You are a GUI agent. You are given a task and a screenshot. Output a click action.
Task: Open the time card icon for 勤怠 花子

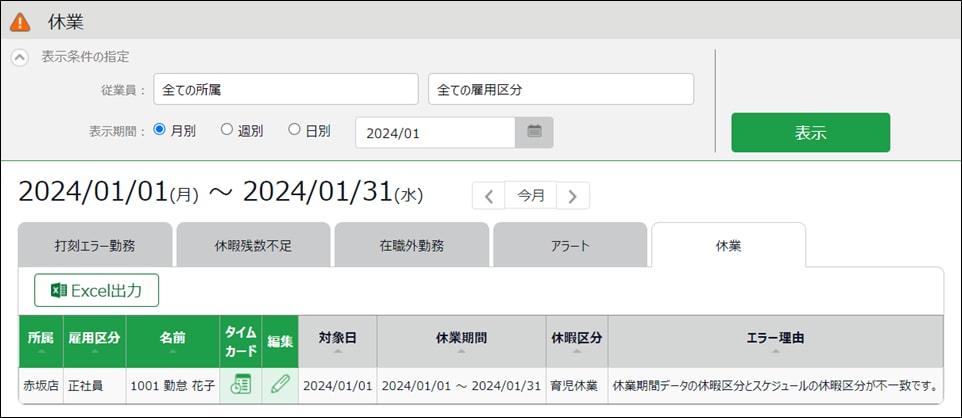pyautogui.click(x=240, y=384)
